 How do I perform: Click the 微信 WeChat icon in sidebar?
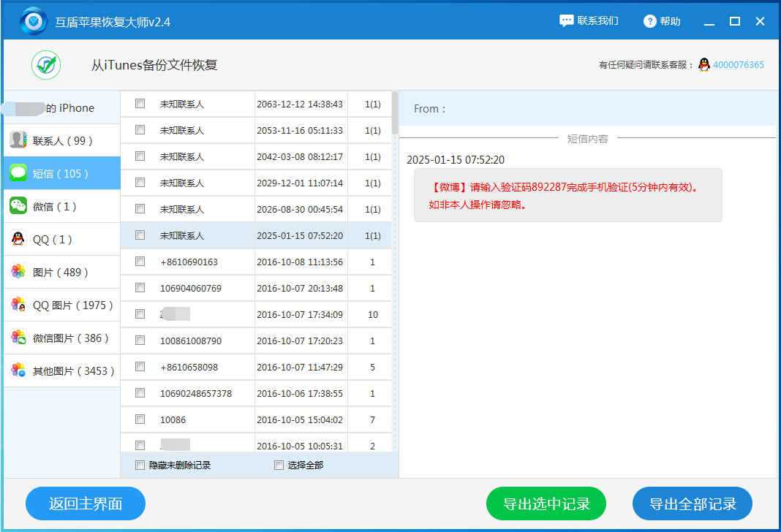pos(18,205)
